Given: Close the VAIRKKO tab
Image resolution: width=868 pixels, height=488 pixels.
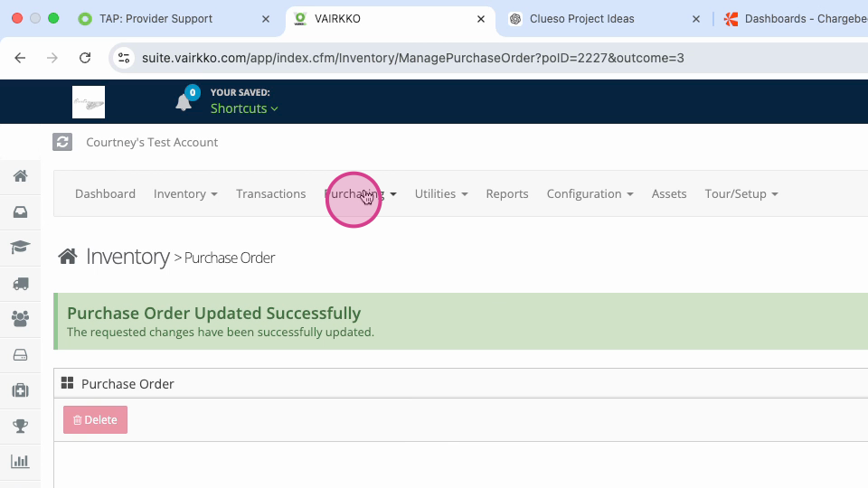Looking at the screenshot, I should click(x=481, y=19).
